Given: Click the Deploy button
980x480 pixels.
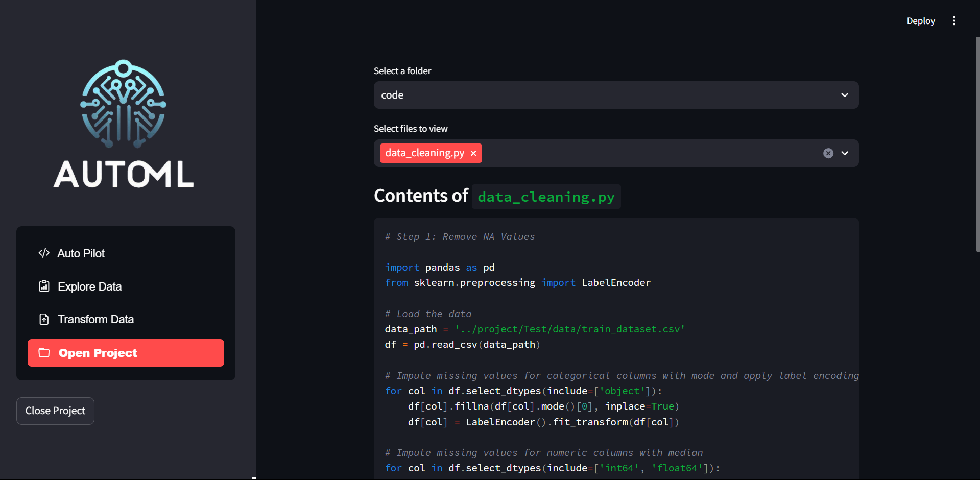Looking at the screenshot, I should point(921,21).
